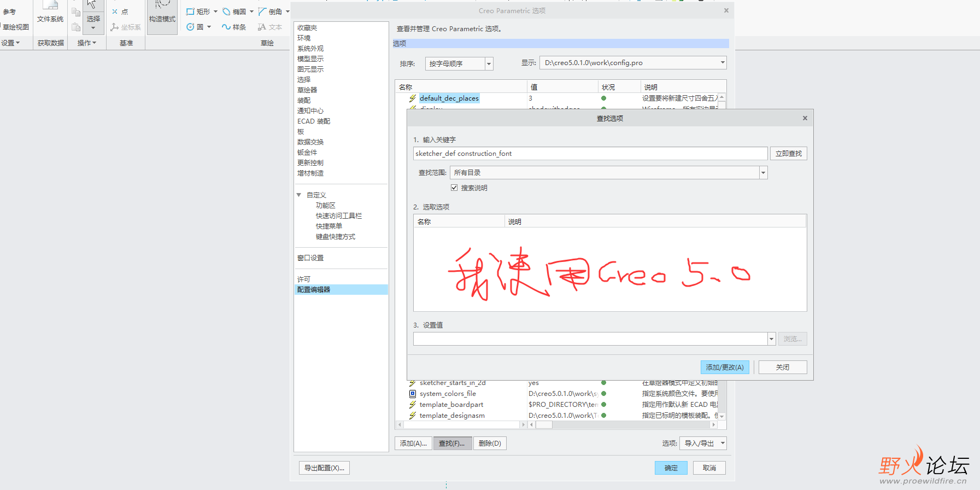This screenshot has height=490, width=980.
Task: Click the green status dot for default_dec_places
Action: 603,98
